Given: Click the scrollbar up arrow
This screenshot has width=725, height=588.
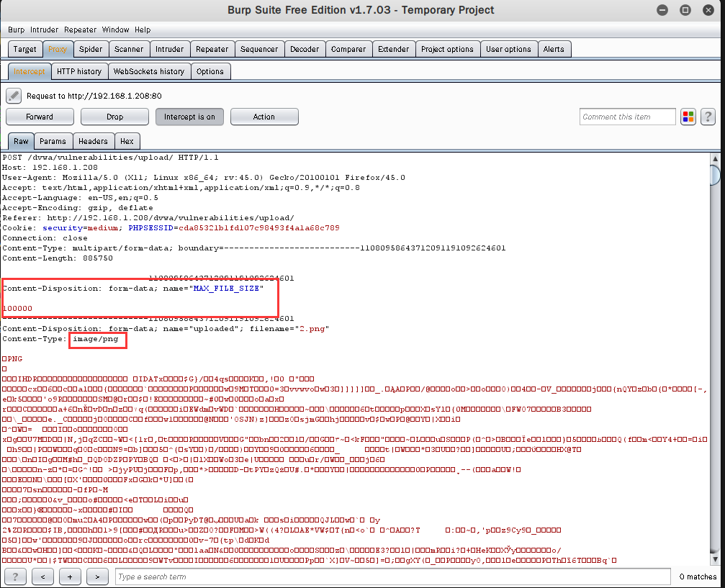Looking at the screenshot, I should pos(716,158).
